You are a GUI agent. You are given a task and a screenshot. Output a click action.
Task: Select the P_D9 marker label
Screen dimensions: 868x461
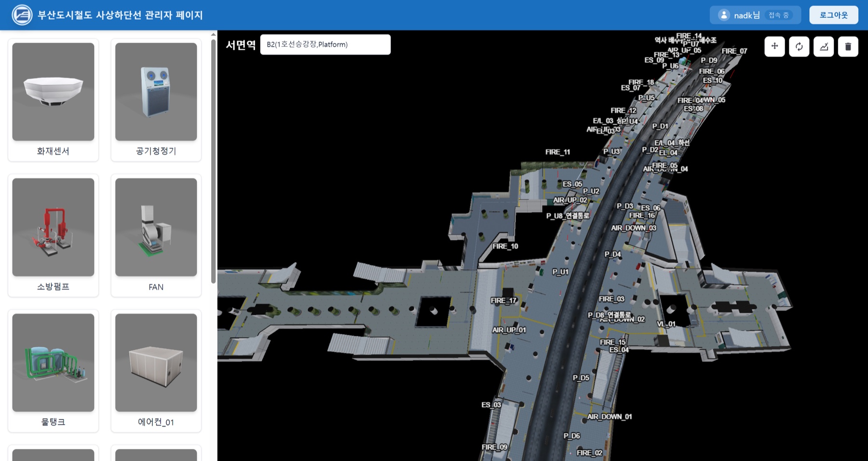tap(709, 60)
